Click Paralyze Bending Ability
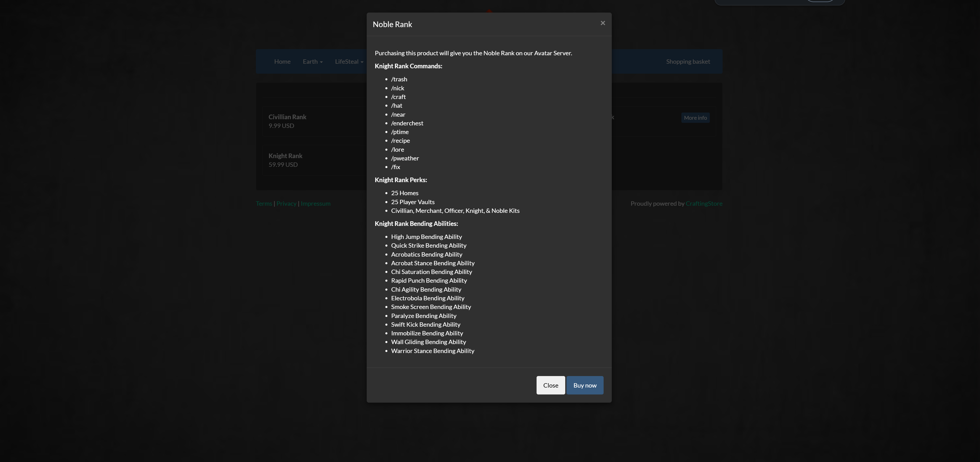Image resolution: width=980 pixels, height=462 pixels. click(x=424, y=316)
